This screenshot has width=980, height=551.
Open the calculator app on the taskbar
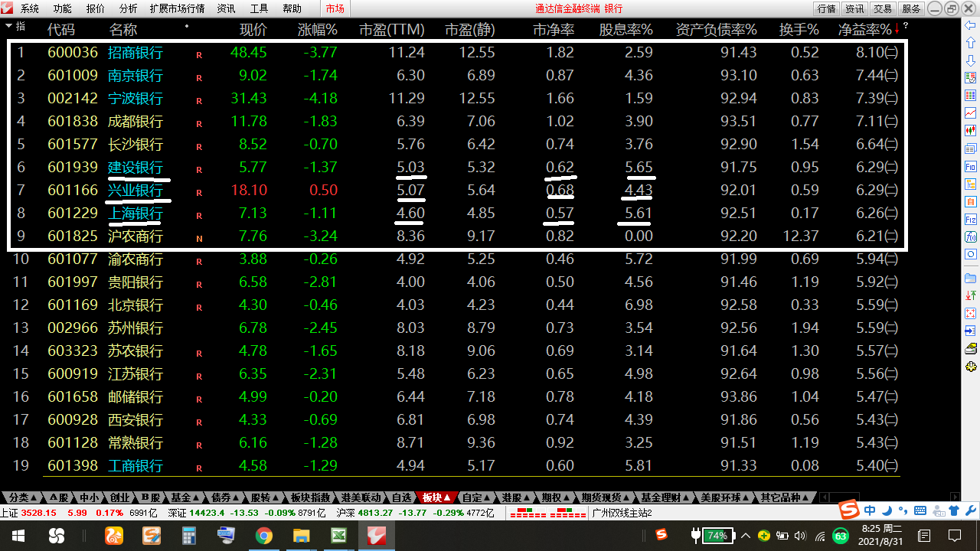[189, 536]
